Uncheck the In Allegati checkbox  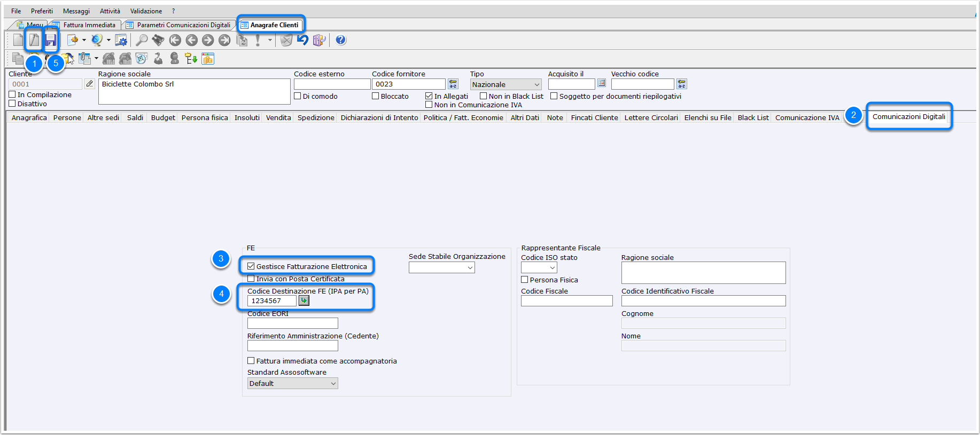pyautogui.click(x=429, y=96)
